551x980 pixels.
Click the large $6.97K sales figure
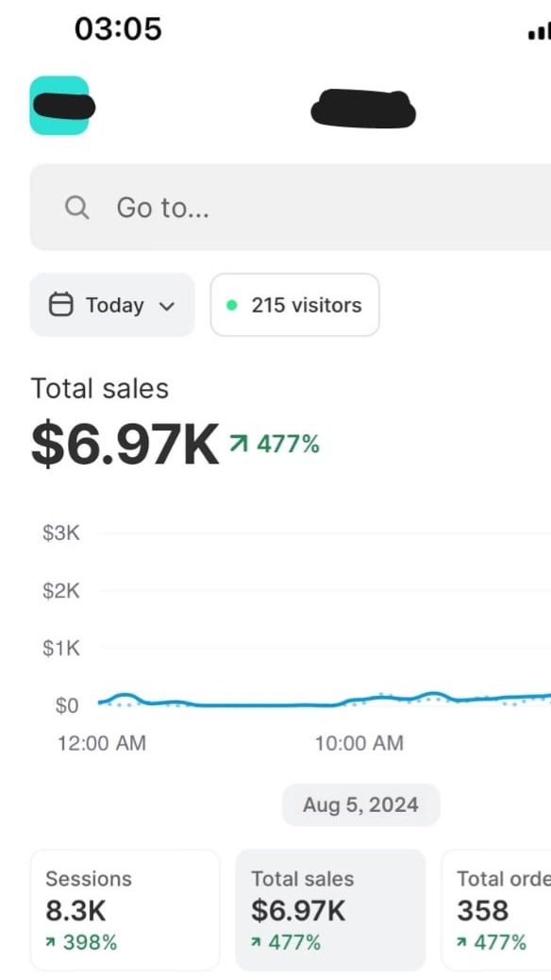(x=125, y=445)
